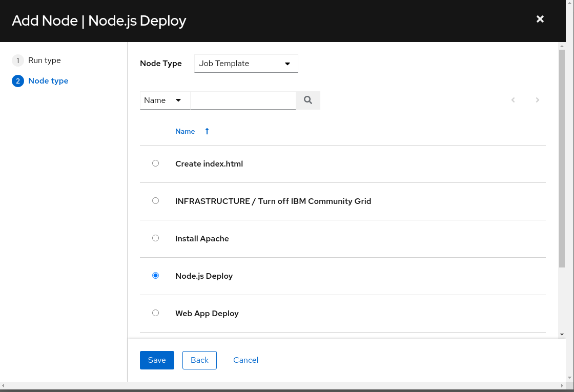Image resolution: width=574 pixels, height=392 pixels.
Task: Choose the Install Apache radio button
Action: pyautogui.click(x=156, y=238)
